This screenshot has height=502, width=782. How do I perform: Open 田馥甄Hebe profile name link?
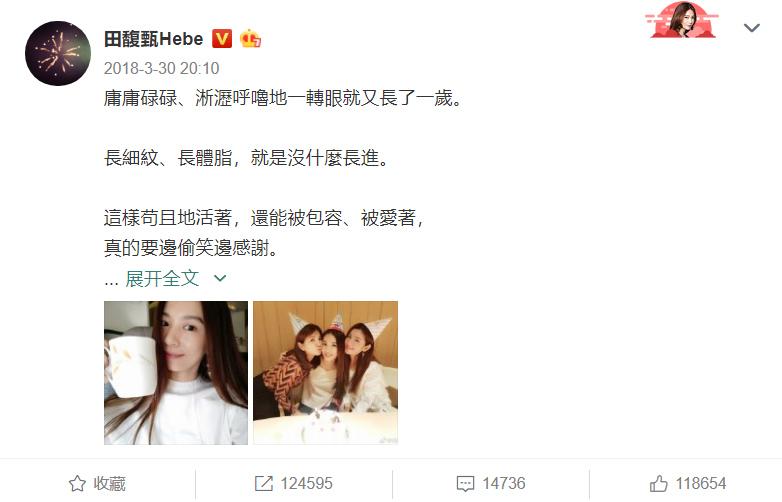(154, 39)
